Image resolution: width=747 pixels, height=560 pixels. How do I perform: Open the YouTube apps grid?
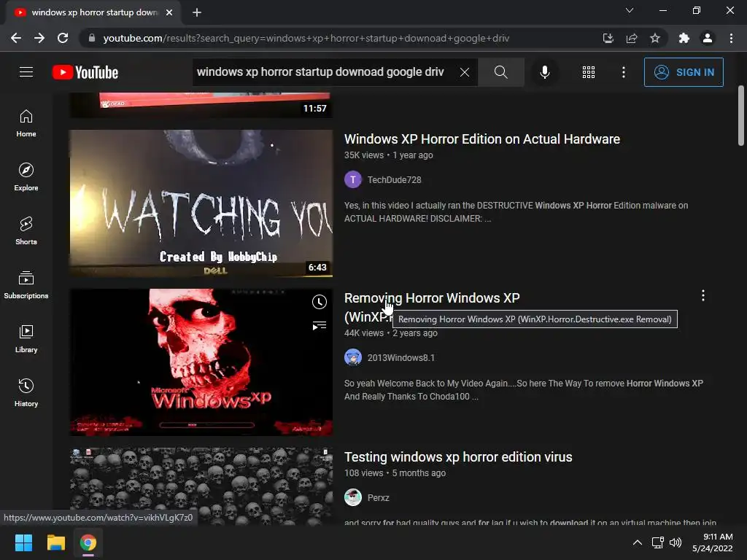click(589, 72)
